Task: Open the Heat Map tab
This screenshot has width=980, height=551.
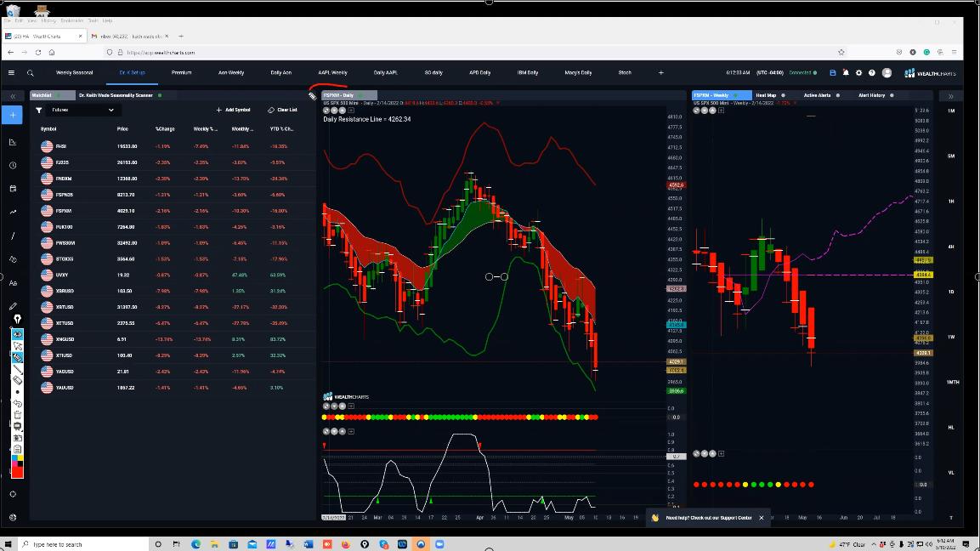Action: [766, 96]
